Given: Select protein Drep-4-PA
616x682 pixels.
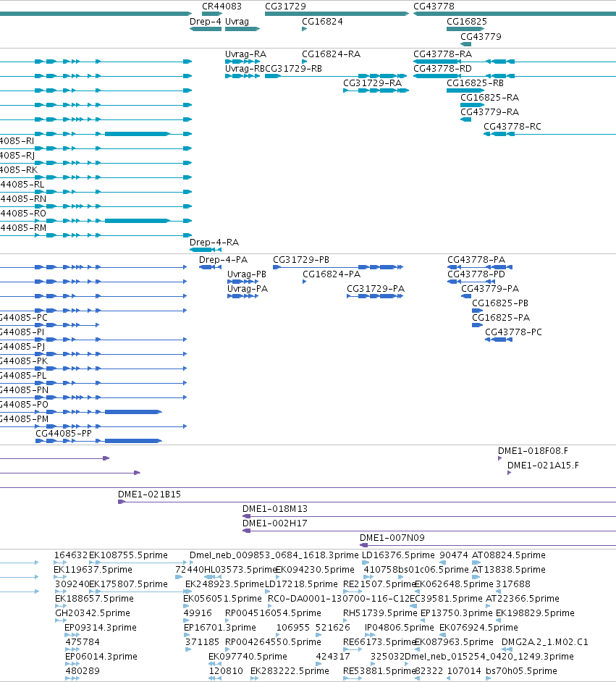Looking at the screenshot, I should [223, 260].
